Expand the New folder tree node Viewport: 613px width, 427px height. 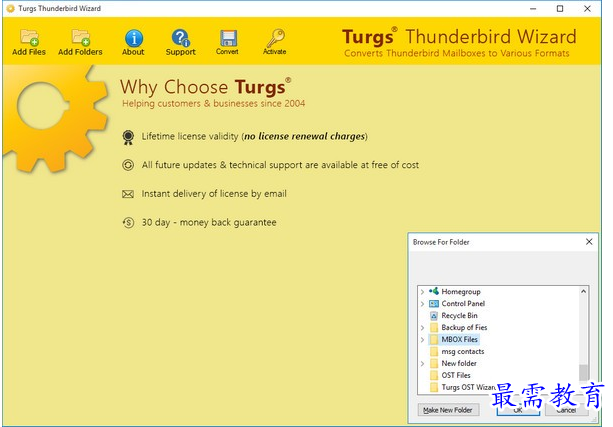tap(422, 364)
